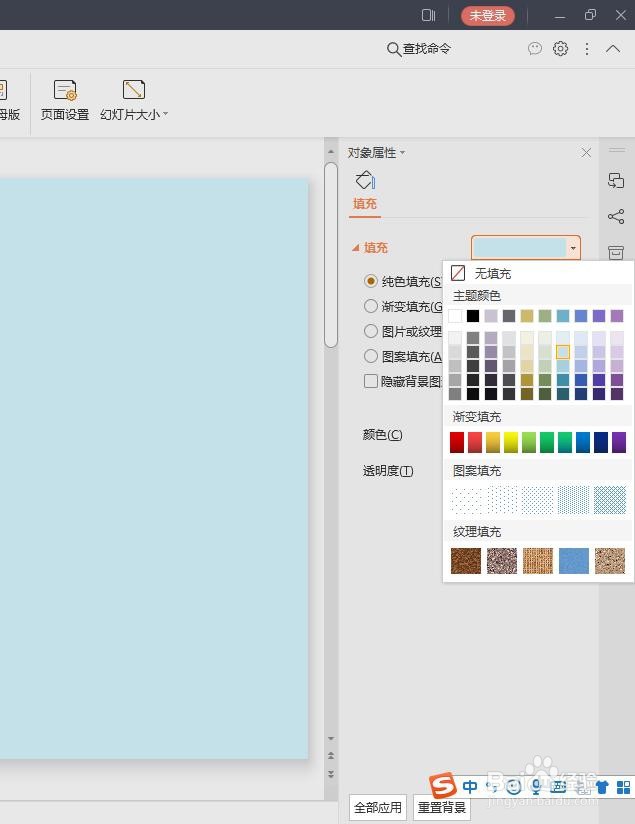Click next slide double-arrow below scrollbar
The height and width of the screenshot is (824, 635).
coord(331,774)
